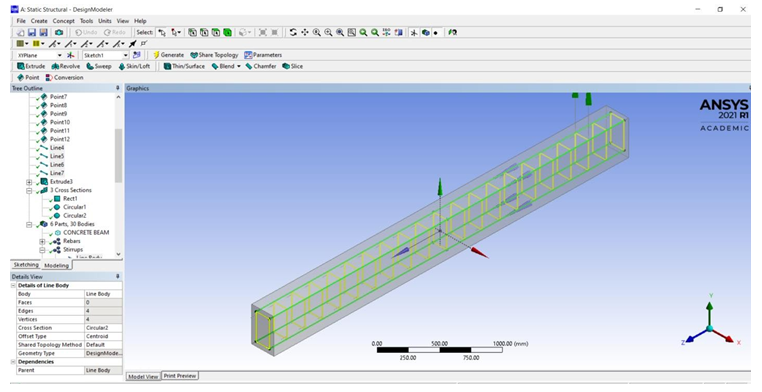Open the XYPlane plane dropdown
This screenshot has height=392, width=762.
click(60, 55)
